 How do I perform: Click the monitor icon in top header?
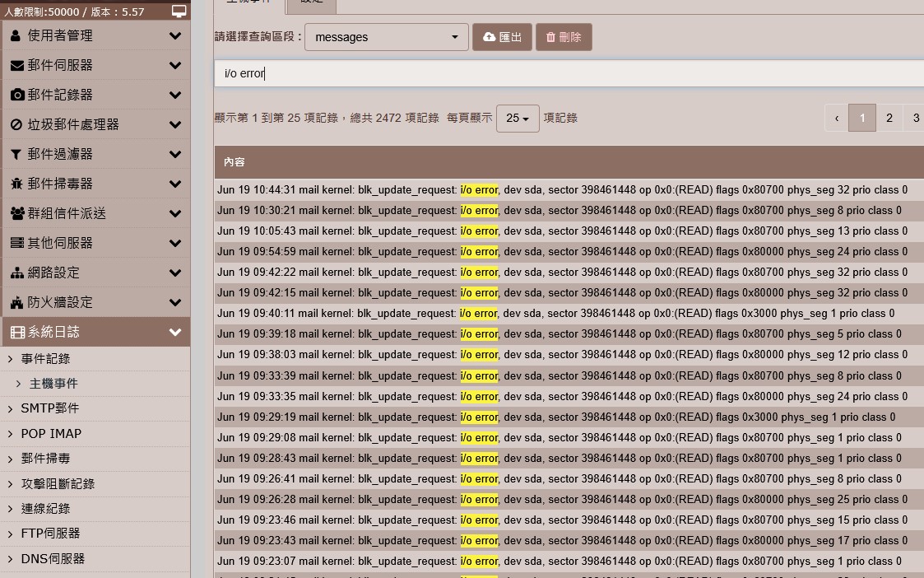click(x=179, y=12)
